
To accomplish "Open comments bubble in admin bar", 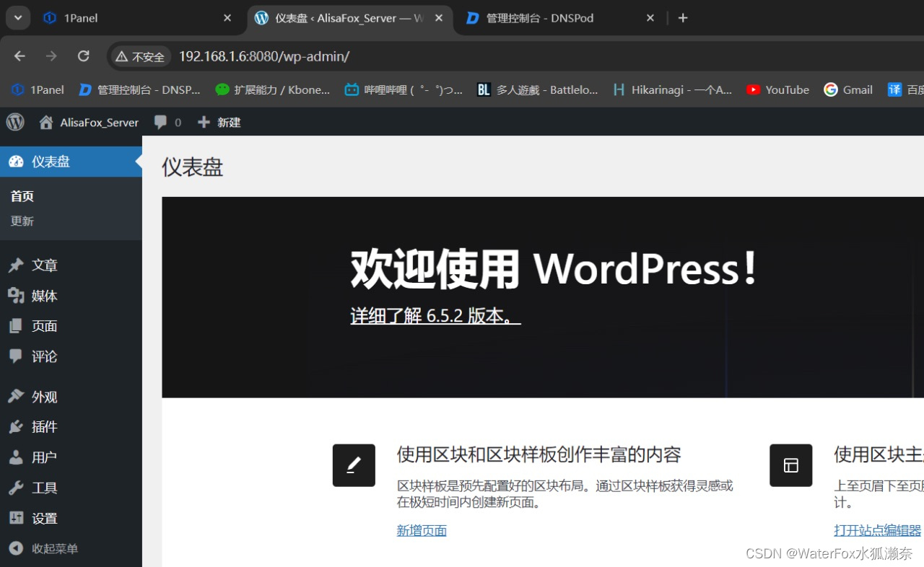I will [167, 122].
